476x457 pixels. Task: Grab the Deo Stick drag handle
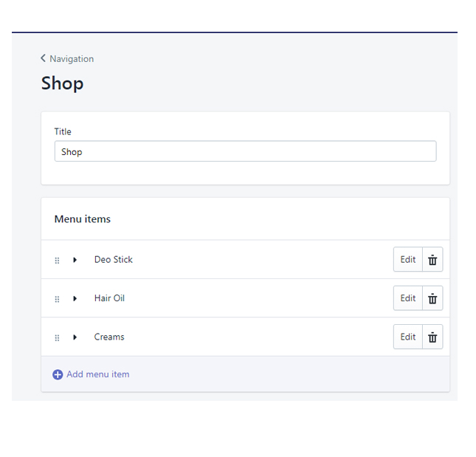58,260
